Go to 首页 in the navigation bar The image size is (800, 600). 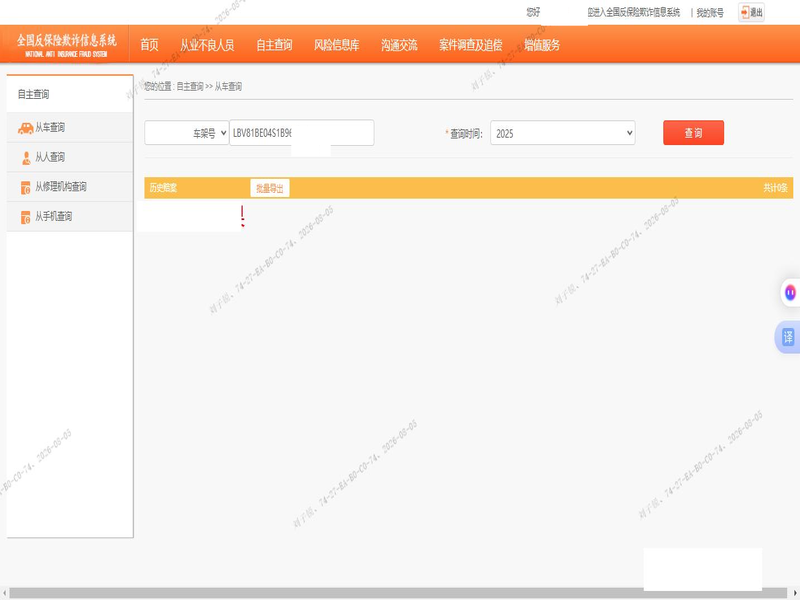click(149, 45)
